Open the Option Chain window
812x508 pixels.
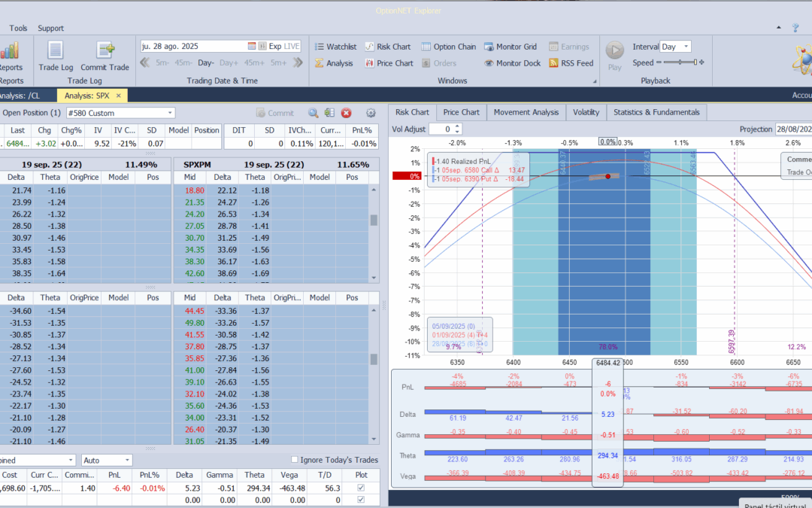point(447,47)
